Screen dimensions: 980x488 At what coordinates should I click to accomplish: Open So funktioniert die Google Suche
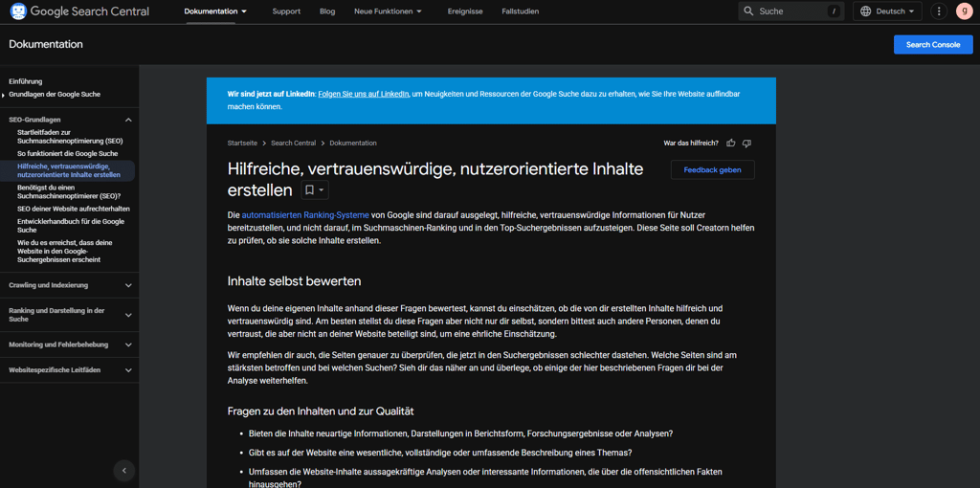click(x=68, y=153)
